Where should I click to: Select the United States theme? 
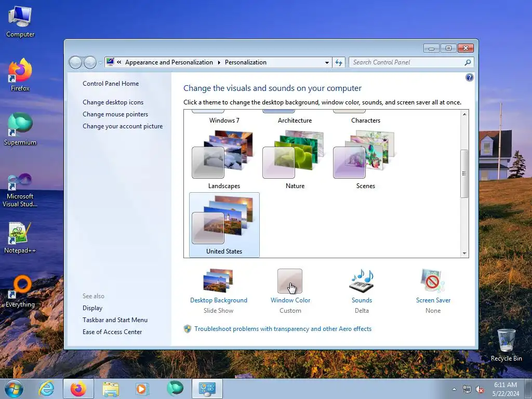click(x=224, y=224)
